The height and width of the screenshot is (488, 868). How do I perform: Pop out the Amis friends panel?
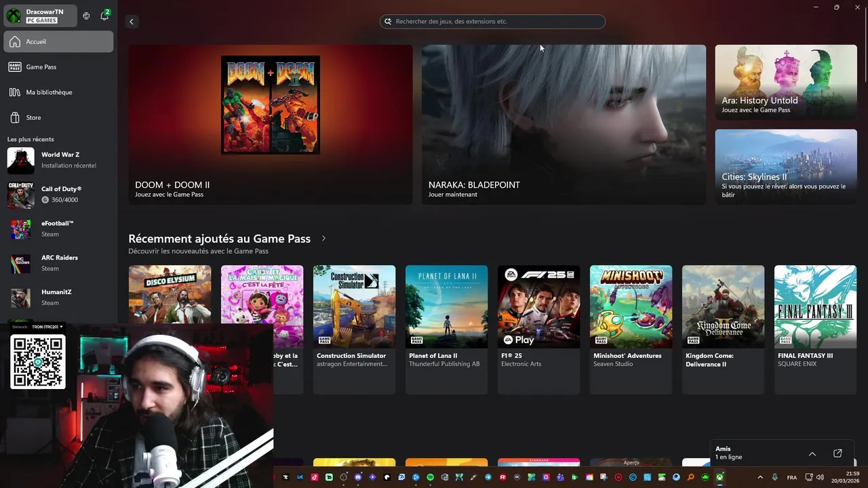point(837,453)
